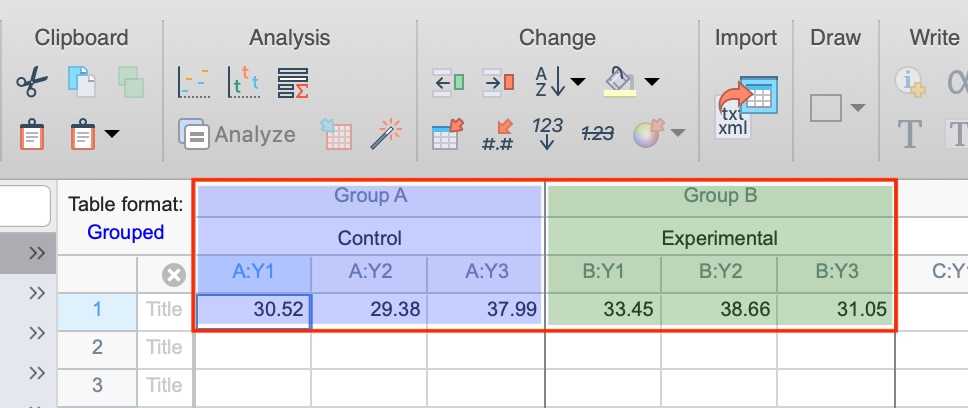Click the decimal format #.# icon
The image size is (968, 408).
coord(497,134)
